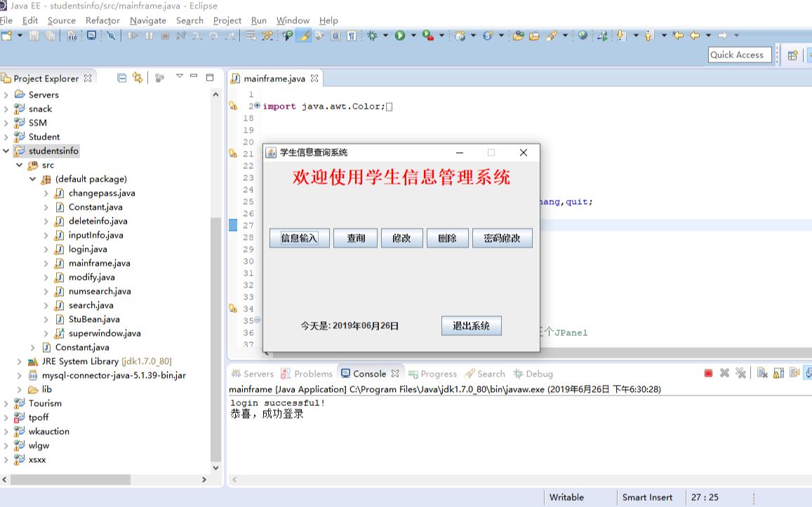Clear the Console with the remove launch icon
The width and height of the screenshot is (812, 507).
pos(724,373)
